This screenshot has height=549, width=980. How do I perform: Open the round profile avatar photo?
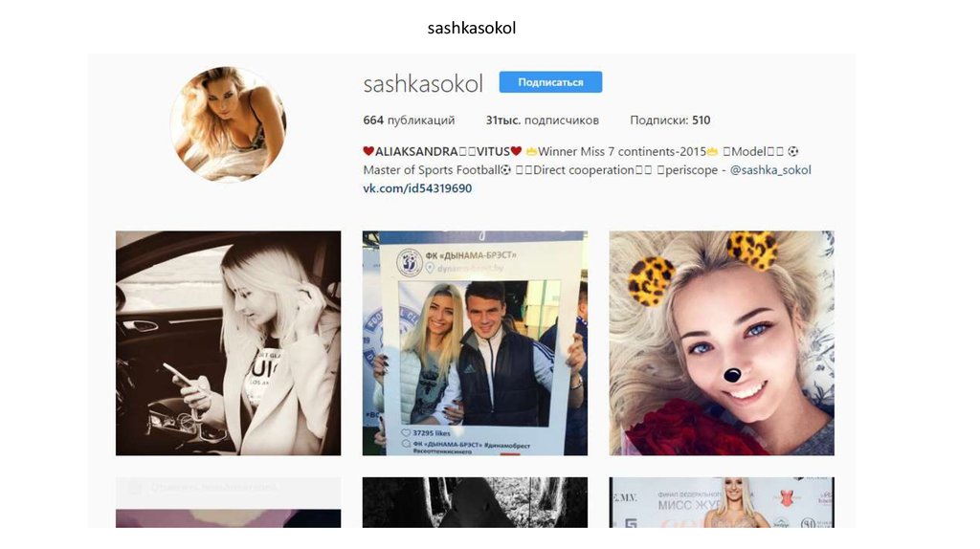click(x=228, y=123)
